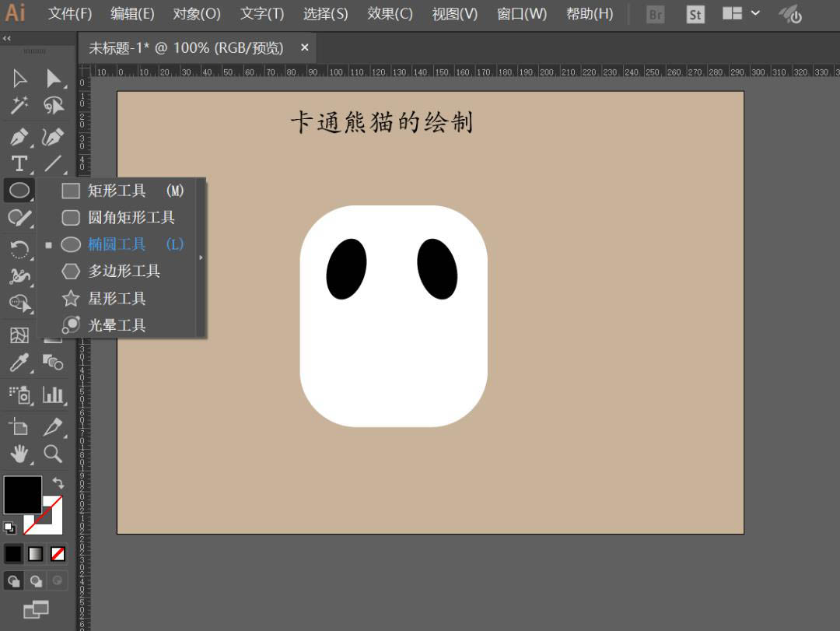The image size is (840, 631).
Task: Expand the workspace layout switcher dropdown
Action: [x=754, y=13]
